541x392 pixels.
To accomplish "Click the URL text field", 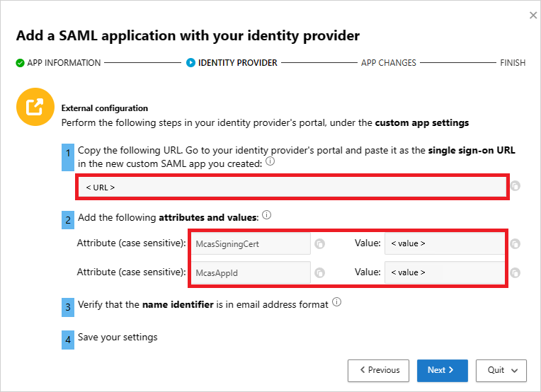I will tap(292, 187).
